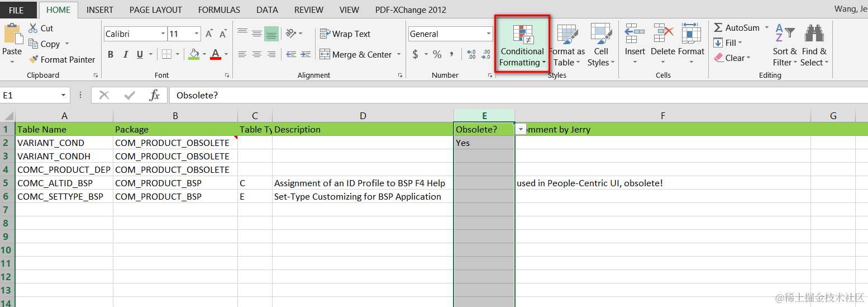Image resolution: width=868 pixels, height=307 pixels.
Task: Expand Merge & Center dropdown arrow
Action: pyautogui.click(x=399, y=54)
